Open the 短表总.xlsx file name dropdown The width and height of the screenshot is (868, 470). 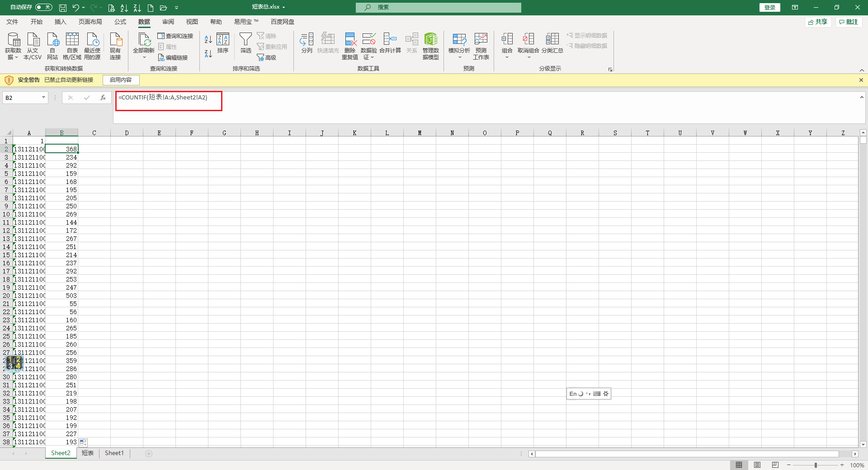coord(283,7)
